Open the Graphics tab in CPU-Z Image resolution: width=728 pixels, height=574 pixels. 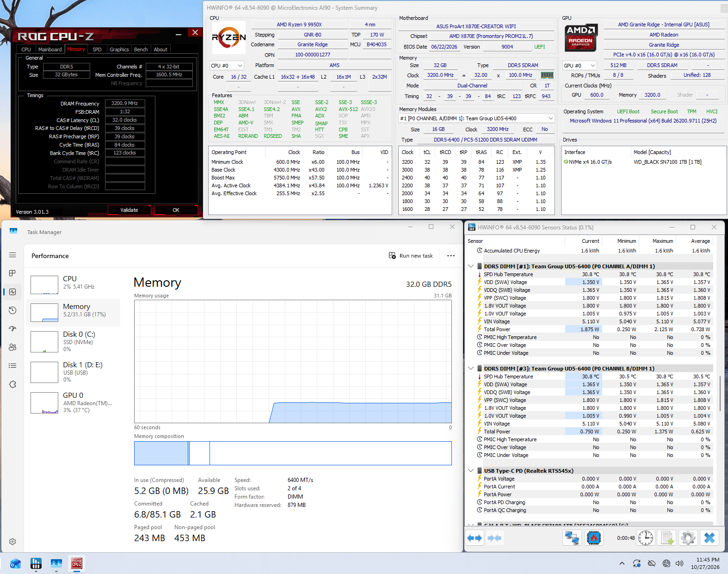pyautogui.click(x=119, y=49)
